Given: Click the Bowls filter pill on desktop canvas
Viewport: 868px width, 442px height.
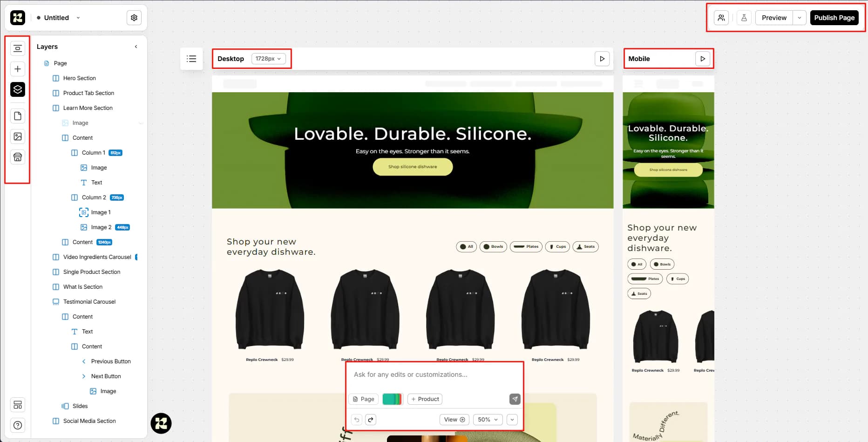Looking at the screenshot, I should [x=493, y=247].
